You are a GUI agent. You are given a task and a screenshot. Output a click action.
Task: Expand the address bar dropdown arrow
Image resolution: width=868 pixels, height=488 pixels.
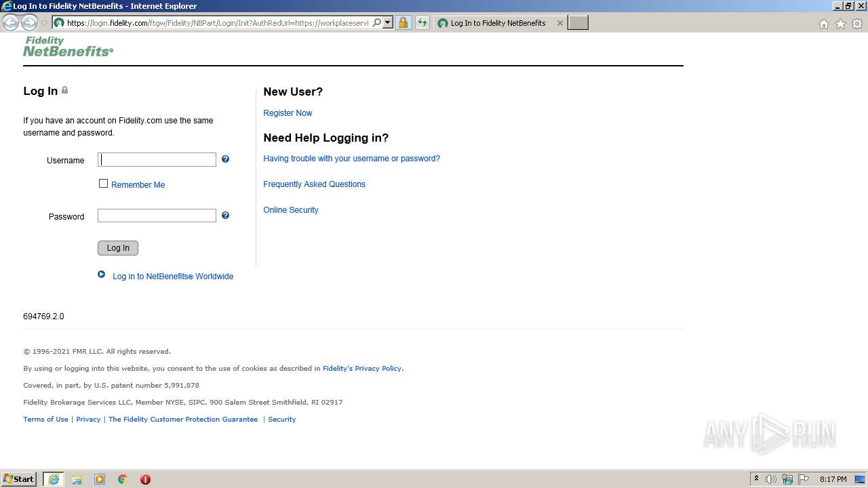coord(388,23)
